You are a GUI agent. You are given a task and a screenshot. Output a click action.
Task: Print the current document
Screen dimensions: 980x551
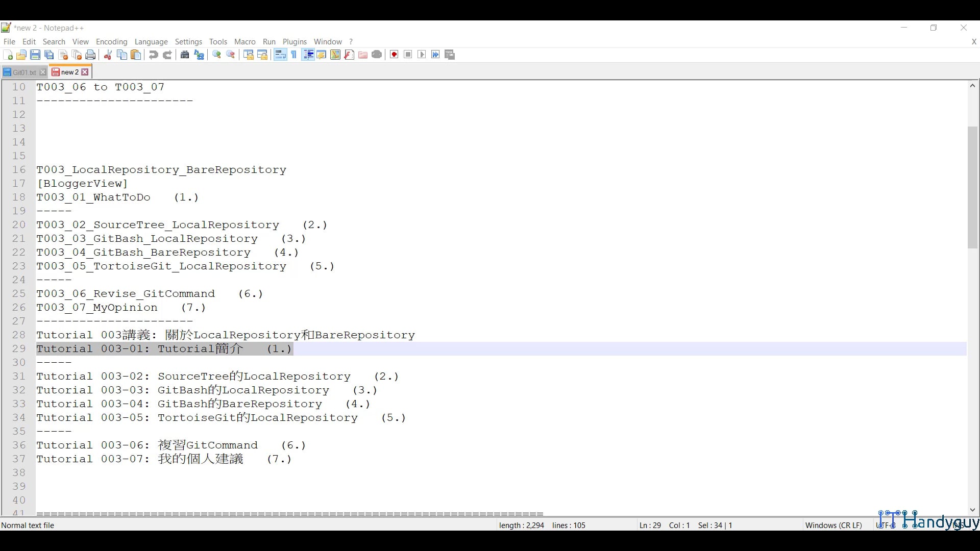pos(90,55)
